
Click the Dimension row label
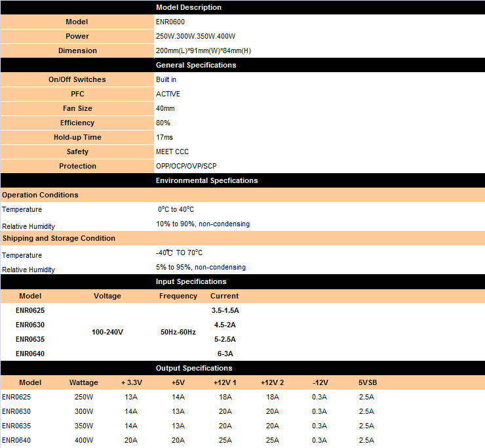77,51
